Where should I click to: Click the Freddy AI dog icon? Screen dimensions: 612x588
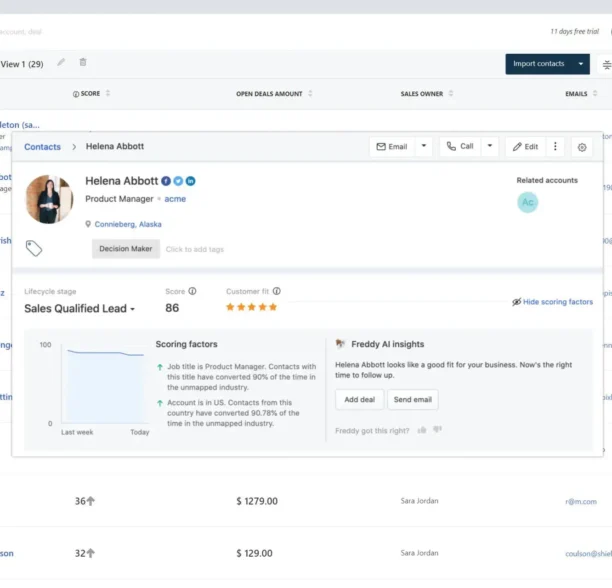[x=340, y=343]
